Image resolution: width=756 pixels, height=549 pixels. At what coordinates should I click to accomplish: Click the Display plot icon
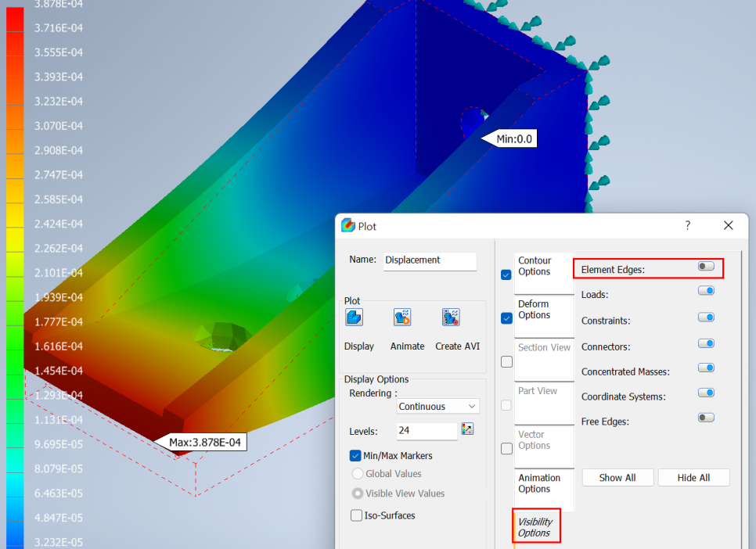click(354, 318)
